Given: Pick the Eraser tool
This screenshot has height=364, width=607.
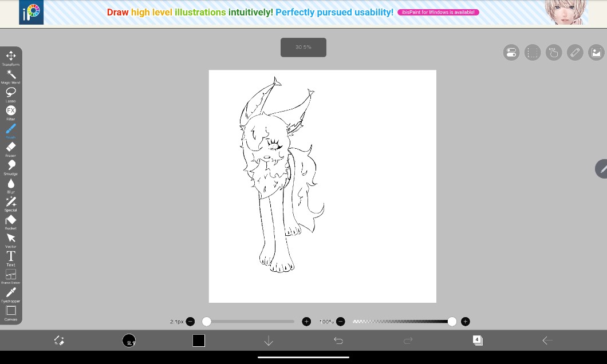Looking at the screenshot, I should (x=11, y=147).
